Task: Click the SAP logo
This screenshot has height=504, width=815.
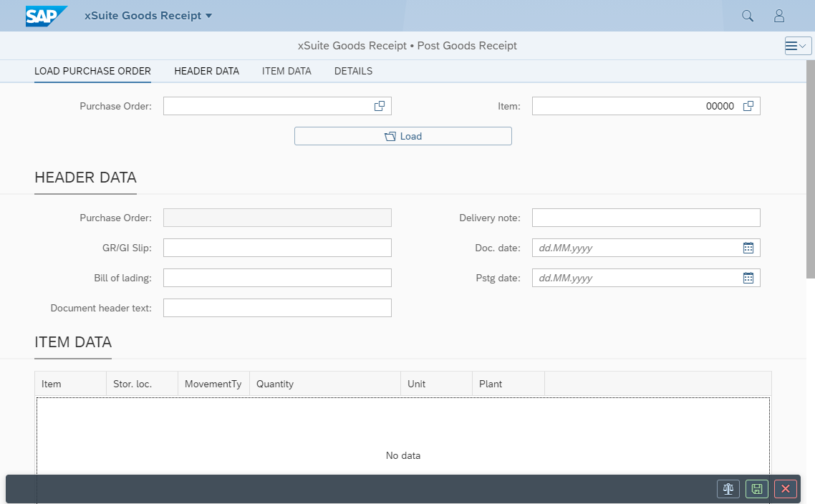Action: coord(47,16)
